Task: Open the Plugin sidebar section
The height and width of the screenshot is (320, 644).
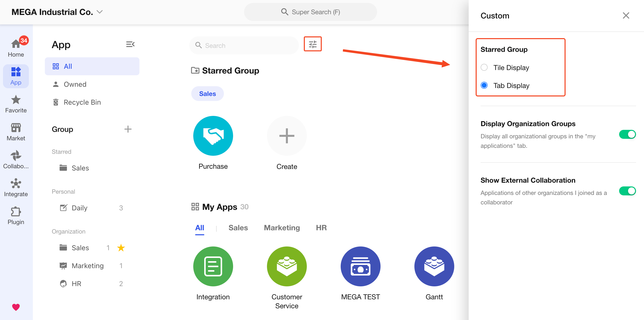Action: (16, 215)
